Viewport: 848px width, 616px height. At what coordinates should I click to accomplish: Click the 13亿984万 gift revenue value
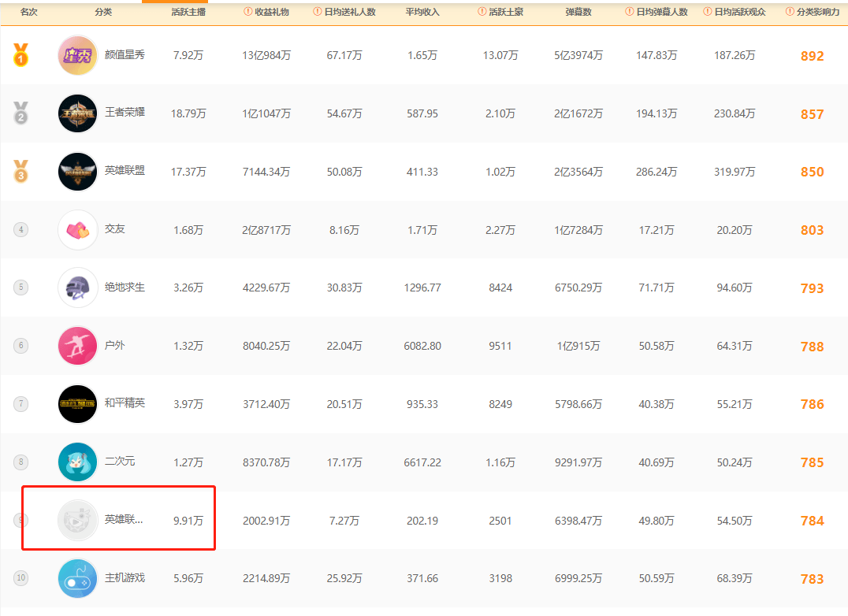[x=266, y=55]
